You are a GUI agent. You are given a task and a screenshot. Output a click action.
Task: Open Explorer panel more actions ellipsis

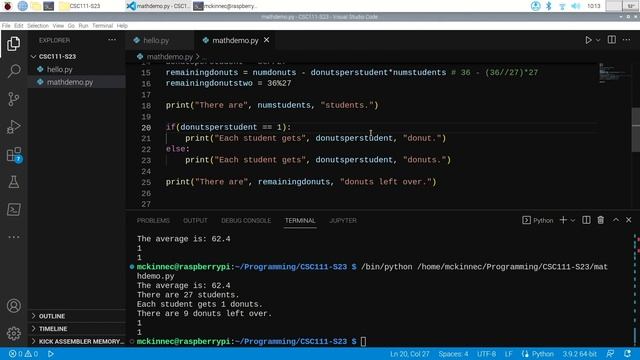tap(112, 40)
